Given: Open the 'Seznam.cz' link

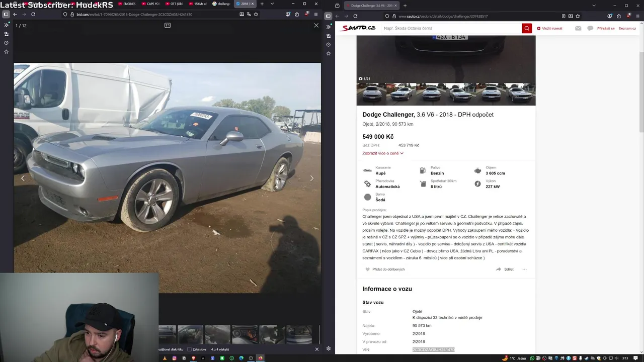Looking at the screenshot, I should click(x=627, y=28).
